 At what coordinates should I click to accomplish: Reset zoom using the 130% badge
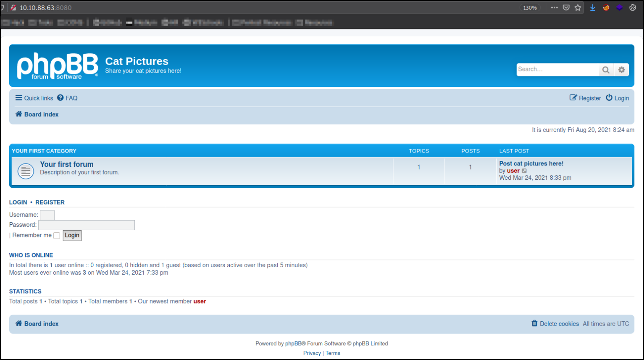pos(530,8)
